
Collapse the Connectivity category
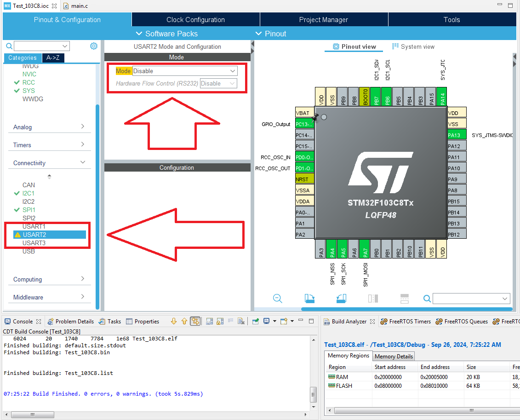click(49, 163)
